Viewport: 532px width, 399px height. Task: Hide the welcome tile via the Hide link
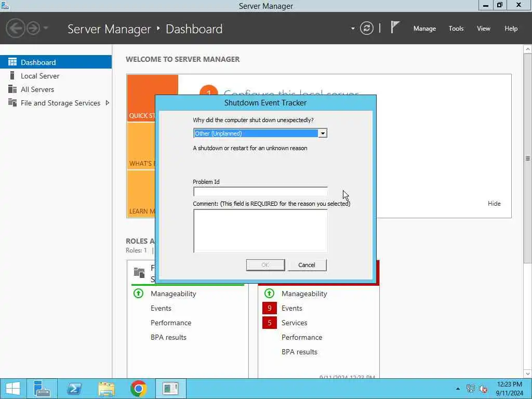click(494, 204)
